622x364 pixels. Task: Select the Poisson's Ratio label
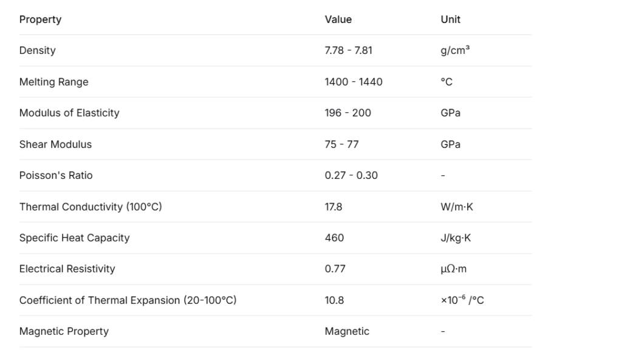tap(56, 175)
